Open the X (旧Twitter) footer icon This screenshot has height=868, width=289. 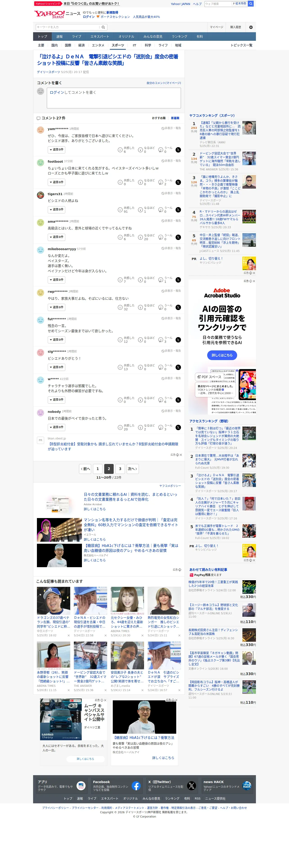tap(192, 786)
